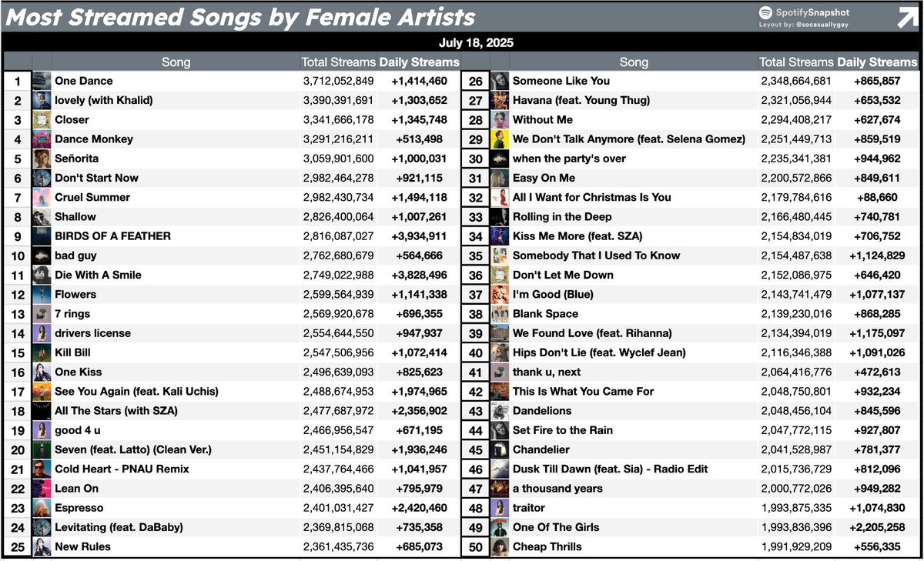Select All The Stars (with SZA) title

point(115,411)
